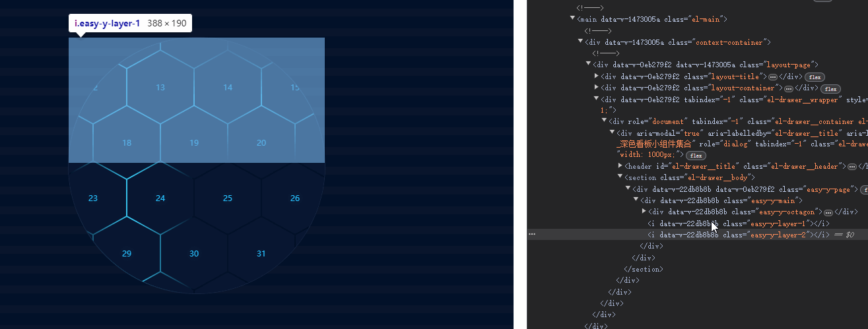Collapse the easy-y-main div
The width and height of the screenshot is (868, 329).
point(636,200)
